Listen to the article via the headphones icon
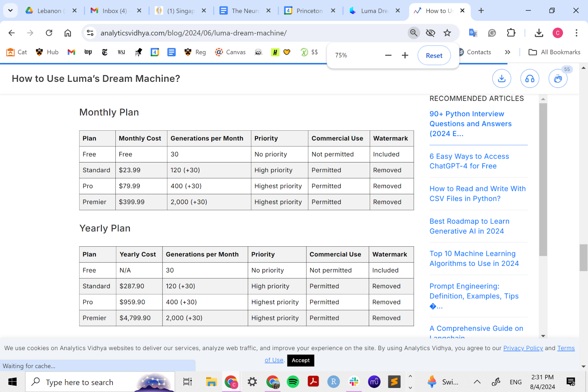Image resolution: width=588 pixels, height=392 pixels. [530, 79]
